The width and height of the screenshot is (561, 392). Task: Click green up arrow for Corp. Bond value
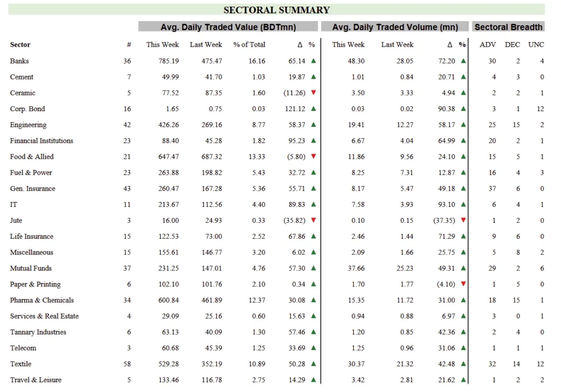pos(313,108)
